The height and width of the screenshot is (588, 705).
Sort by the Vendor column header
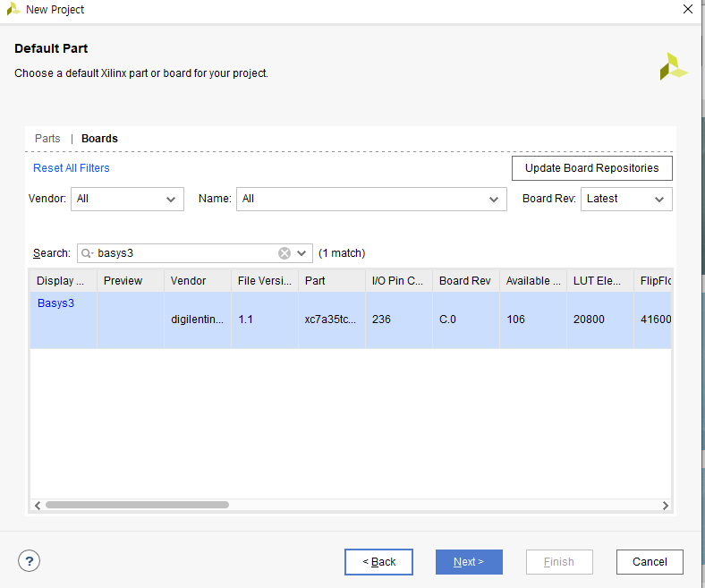point(197,281)
